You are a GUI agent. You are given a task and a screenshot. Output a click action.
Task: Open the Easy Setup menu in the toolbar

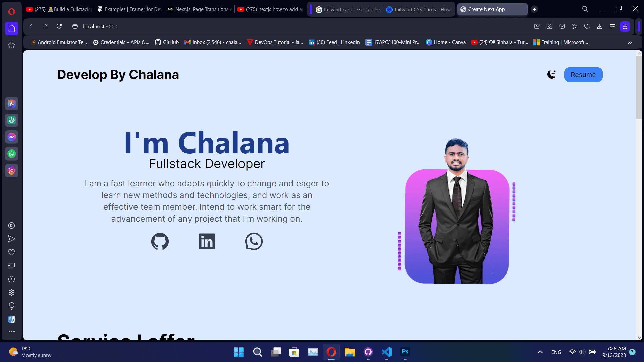pyautogui.click(x=612, y=26)
